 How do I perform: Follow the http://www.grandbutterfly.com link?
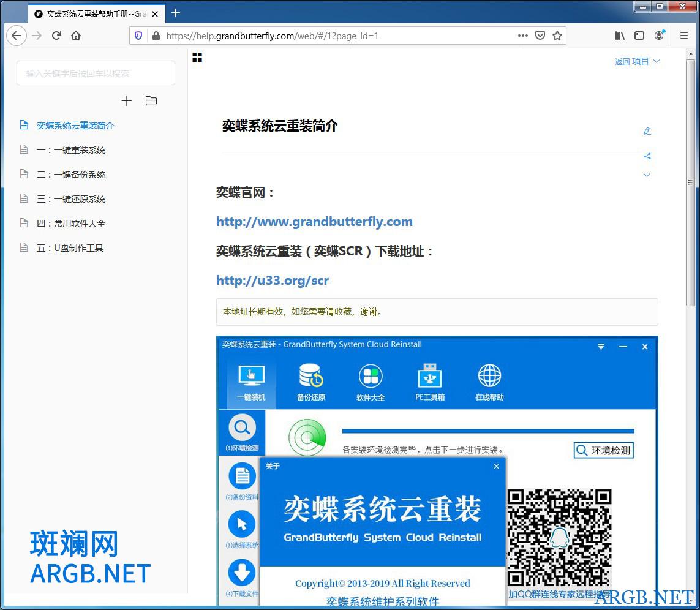314,222
